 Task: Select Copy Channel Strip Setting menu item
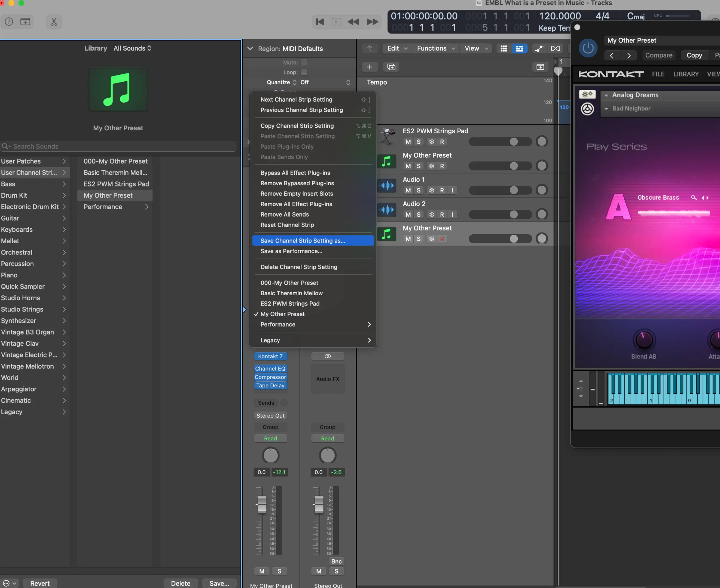(x=297, y=125)
